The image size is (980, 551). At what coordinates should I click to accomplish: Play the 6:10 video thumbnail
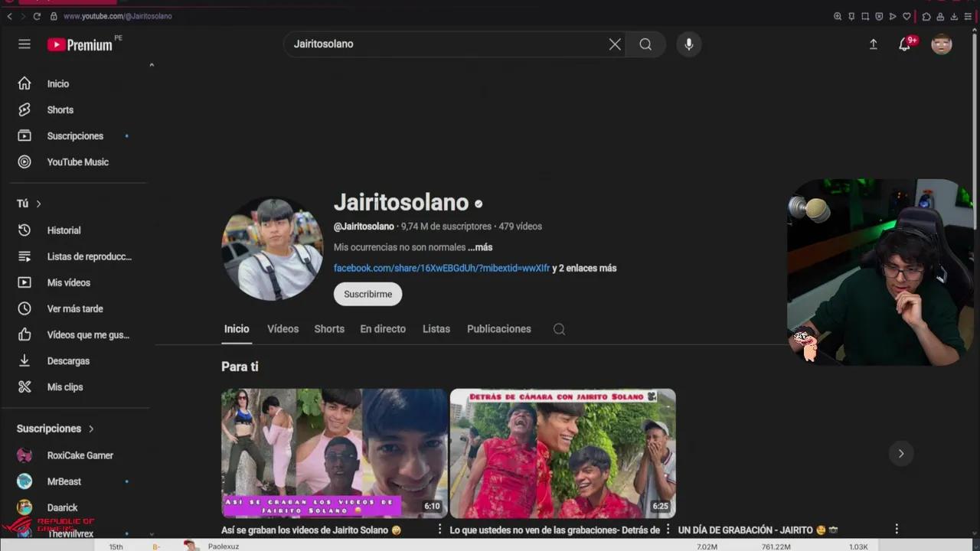[335, 453]
